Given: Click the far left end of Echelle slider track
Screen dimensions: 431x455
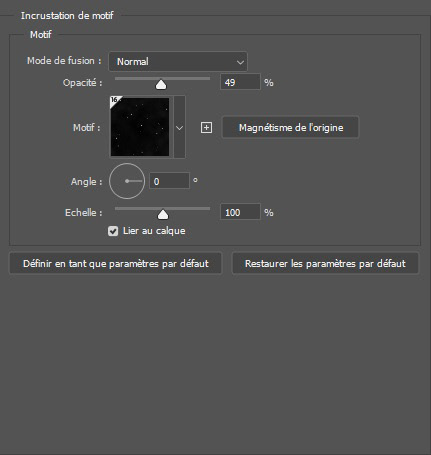Looking at the screenshot, I should pos(116,209).
